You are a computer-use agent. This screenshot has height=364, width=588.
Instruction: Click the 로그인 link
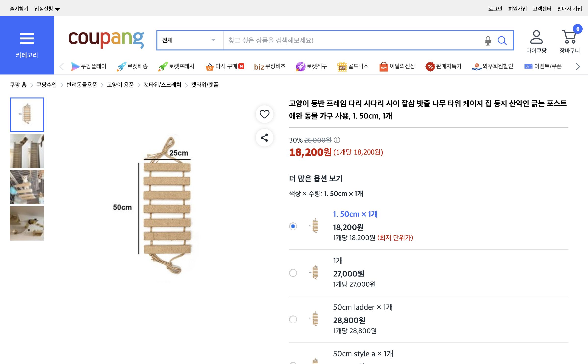[496, 8]
